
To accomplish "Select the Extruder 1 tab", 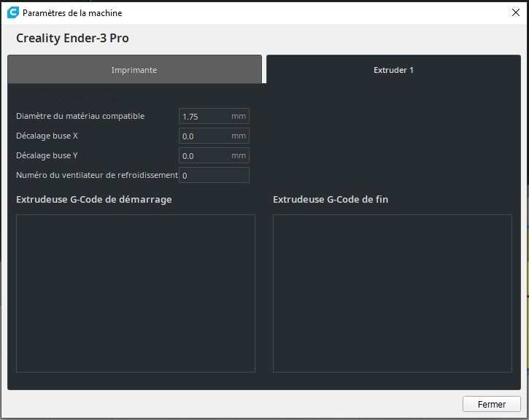I will [x=393, y=69].
